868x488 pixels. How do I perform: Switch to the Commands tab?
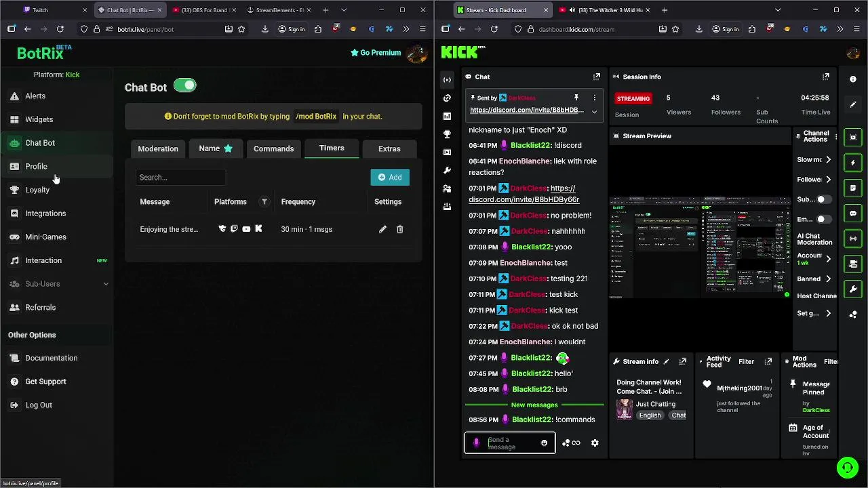[274, 148]
